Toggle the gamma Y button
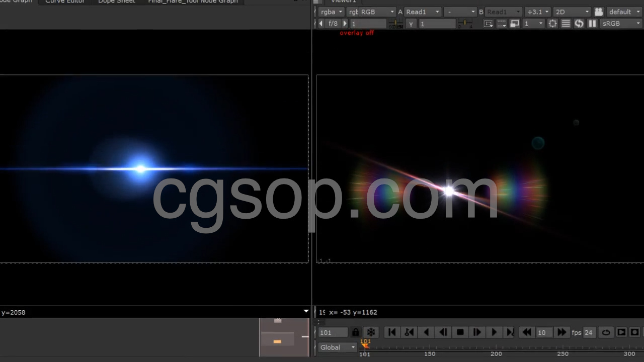Viewport: 644px width, 362px height. pyautogui.click(x=411, y=24)
